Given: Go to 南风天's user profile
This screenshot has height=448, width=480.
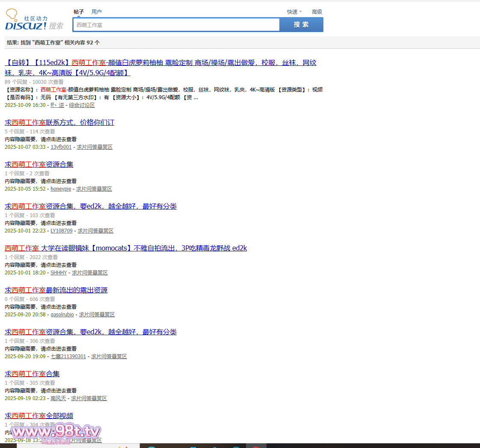Looking at the screenshot, I should point(58,398).
